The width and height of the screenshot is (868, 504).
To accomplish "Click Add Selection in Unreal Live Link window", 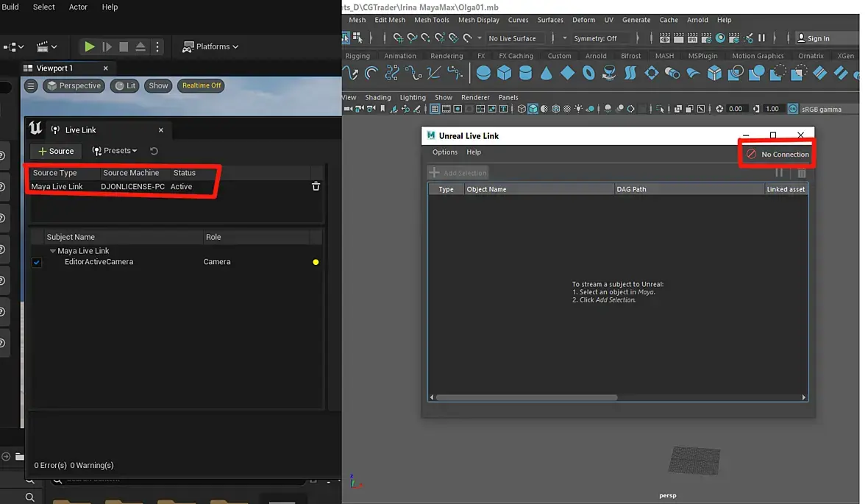I will tap(458, 173).
